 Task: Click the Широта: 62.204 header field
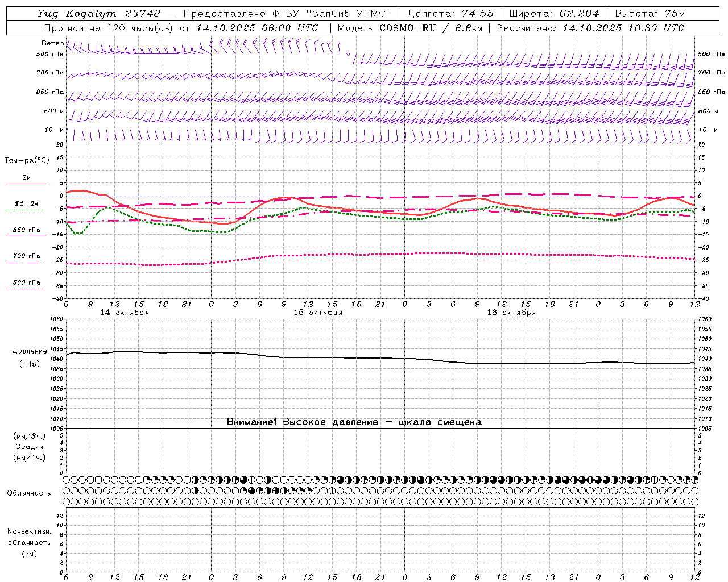point(554,14)
